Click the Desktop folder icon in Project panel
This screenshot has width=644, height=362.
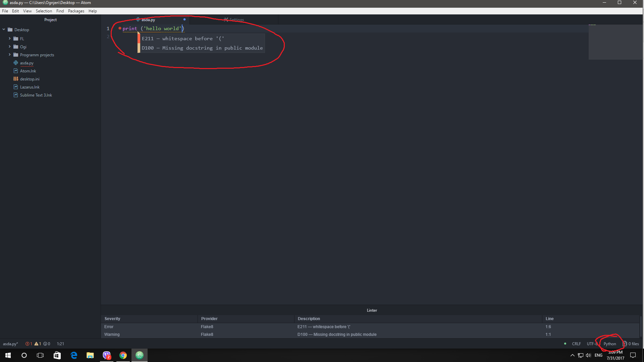[x=10, y=29]
